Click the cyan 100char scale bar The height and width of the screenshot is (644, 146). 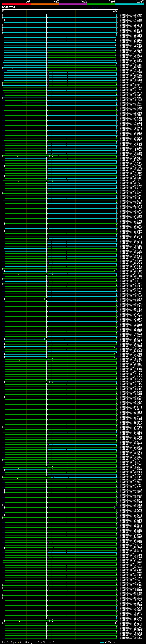[102, 642]
